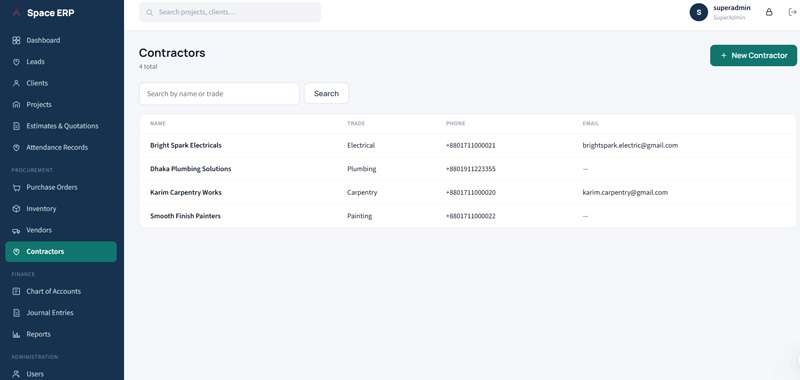
Task: Click the Estimates & Quotations document icon
Action: [x=16, y=126]
